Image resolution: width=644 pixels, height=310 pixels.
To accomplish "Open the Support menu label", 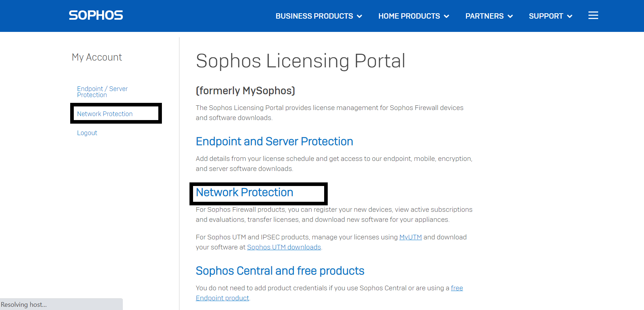I will click(x=546, y=16).
